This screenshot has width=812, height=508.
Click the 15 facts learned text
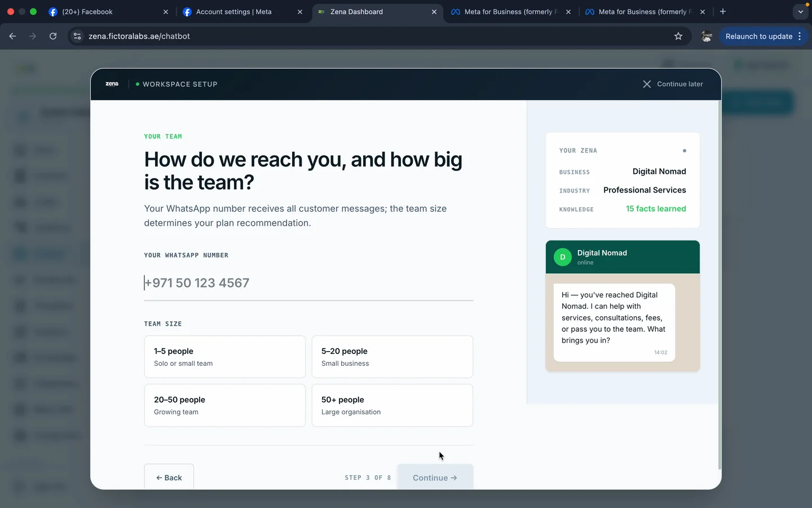click(656, 209)
